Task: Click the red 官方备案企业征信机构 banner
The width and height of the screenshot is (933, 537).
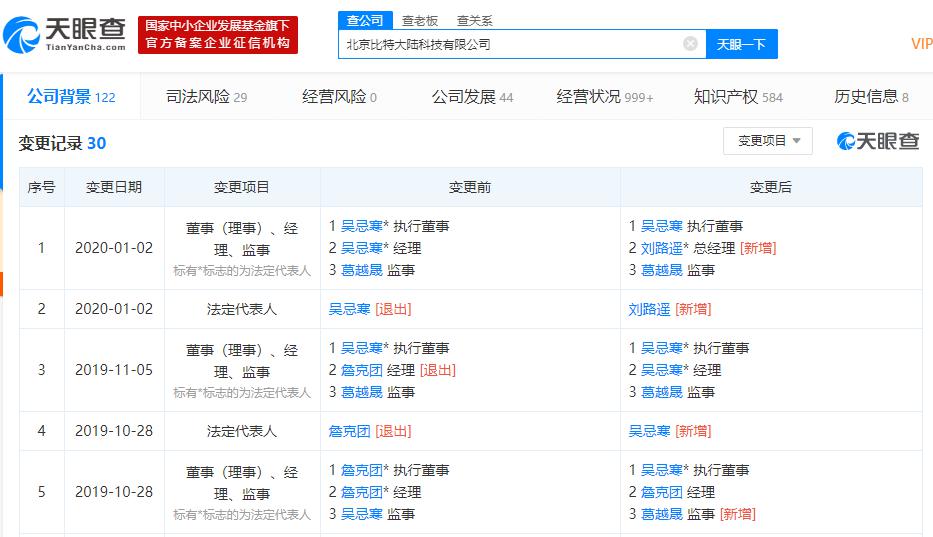Action: click(218, 35)
